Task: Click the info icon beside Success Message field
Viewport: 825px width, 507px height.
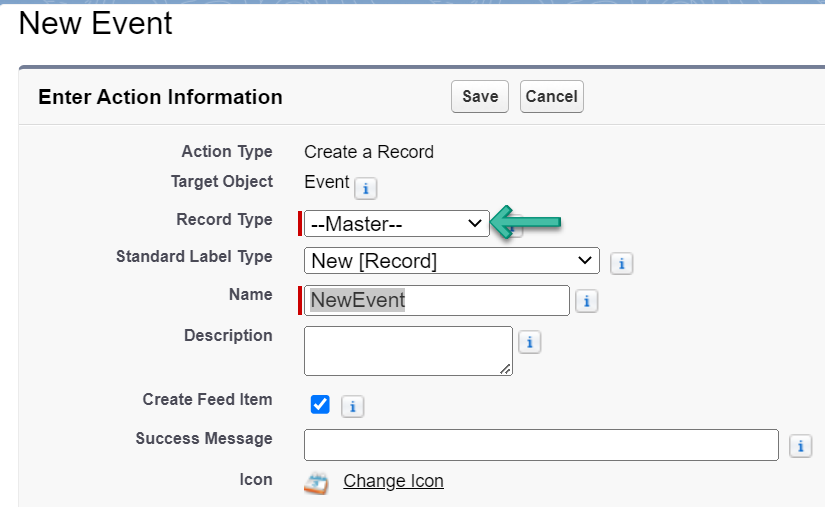Action: [800, 447]
